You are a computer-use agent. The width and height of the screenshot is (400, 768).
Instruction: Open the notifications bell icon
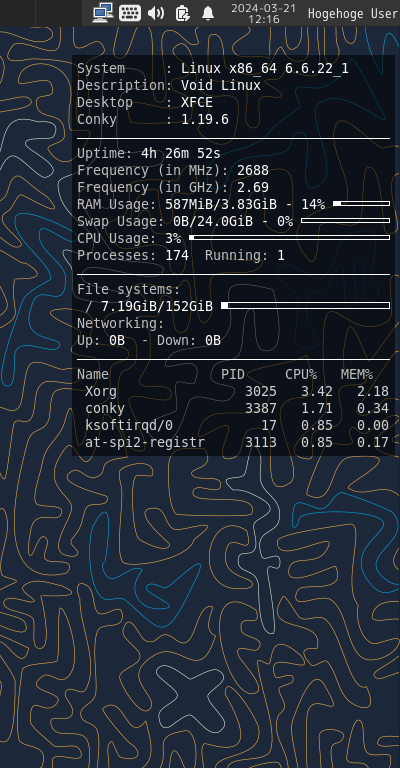coord(208,13)
